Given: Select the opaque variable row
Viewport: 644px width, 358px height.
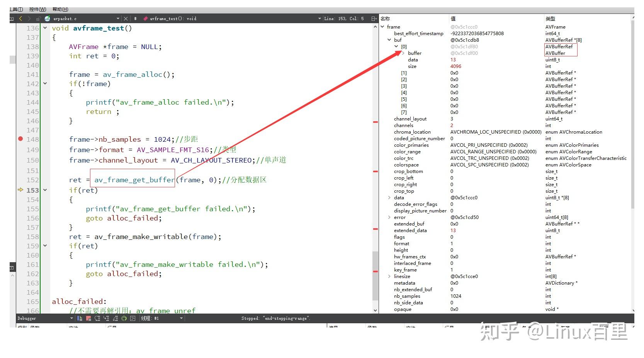Looking at the screenshot, I should [505, 309].
